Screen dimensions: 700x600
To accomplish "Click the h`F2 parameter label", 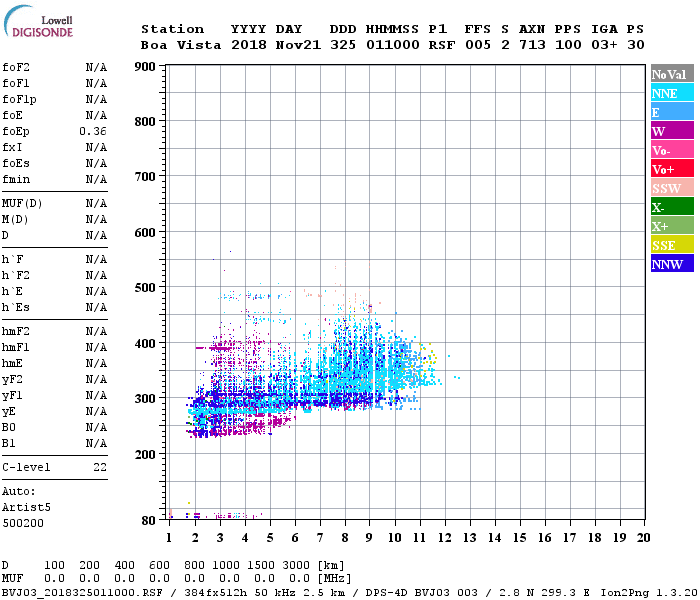I will 16,275.
